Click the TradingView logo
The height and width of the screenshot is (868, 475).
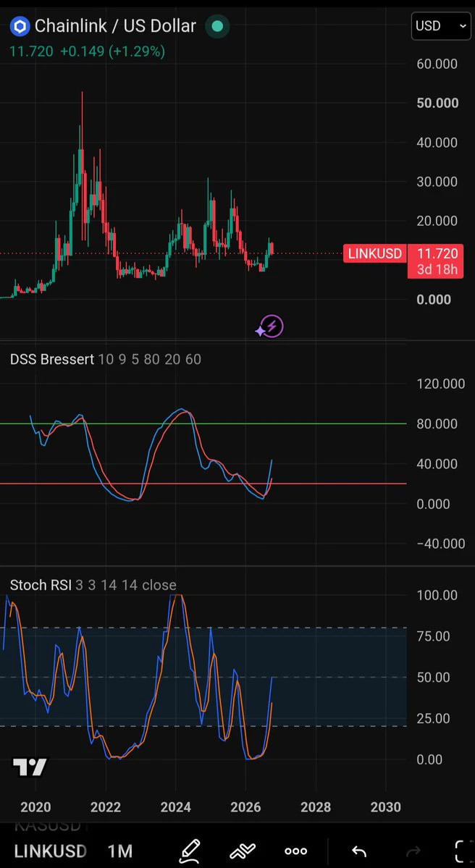(30, 767)
